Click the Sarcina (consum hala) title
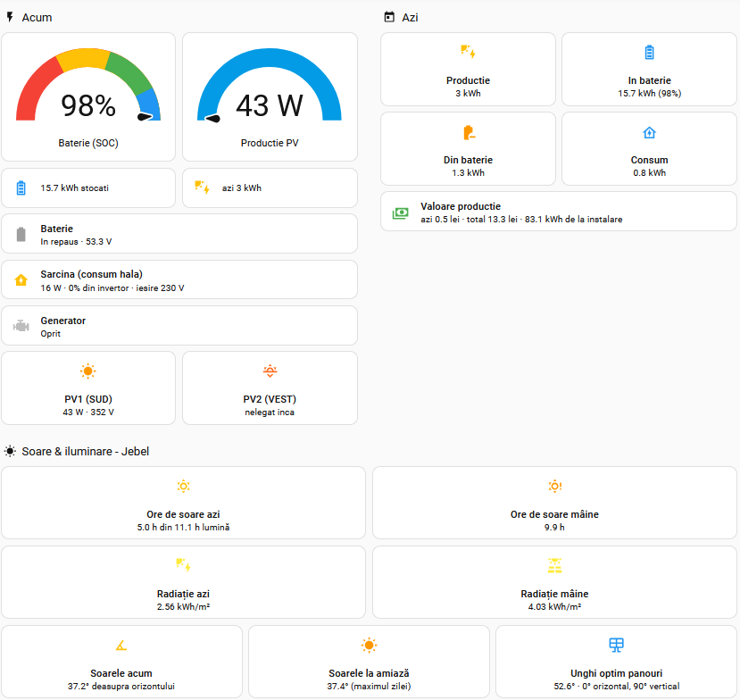 point(92,274)
